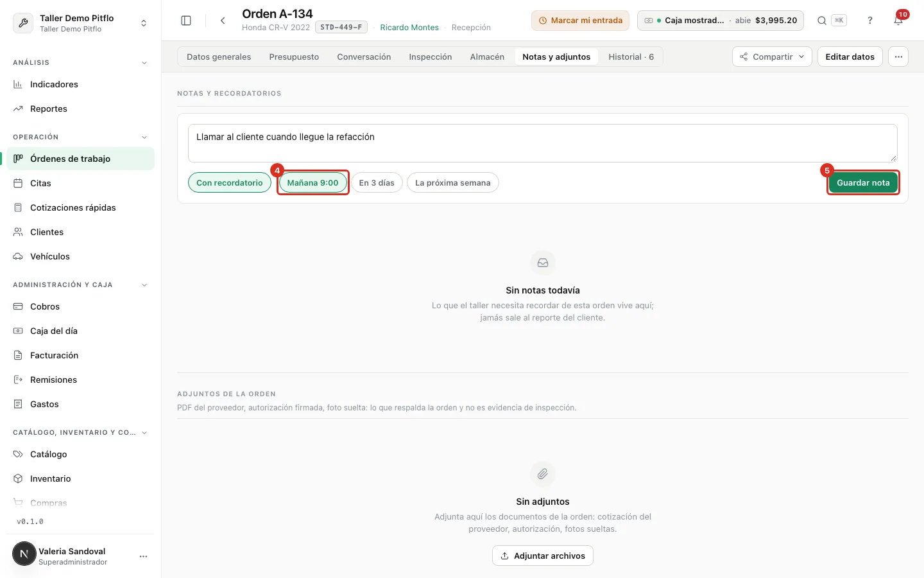Select the Notas y adjuntos tab
Viewport: 924px width, 578px height.
point(556,57)
